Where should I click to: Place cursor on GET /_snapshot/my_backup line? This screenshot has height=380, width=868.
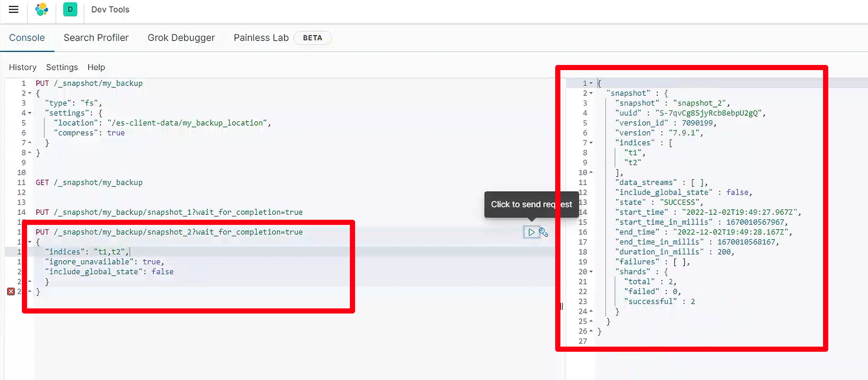tap(89, 182)
